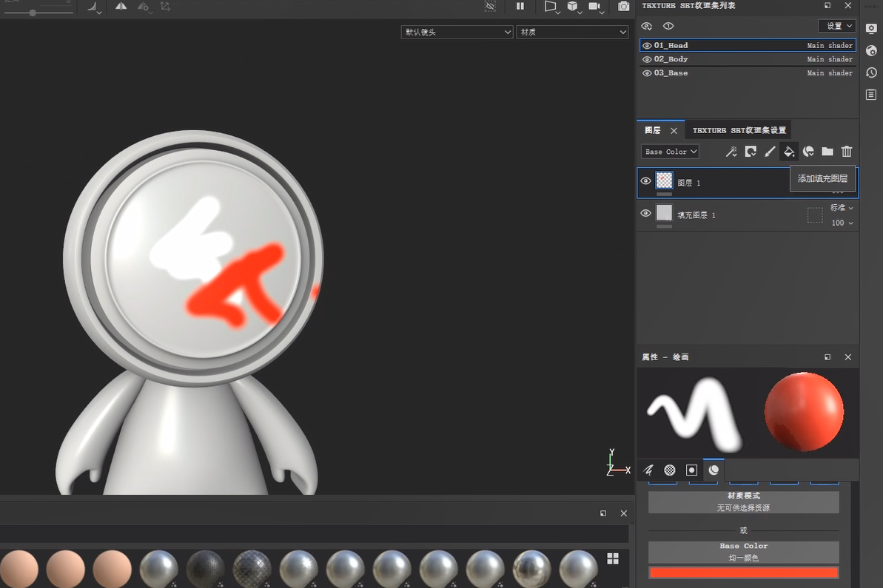The image size is (883, 588).
Task: Click the add fill layer bucket icon
Action: point(789,152)
